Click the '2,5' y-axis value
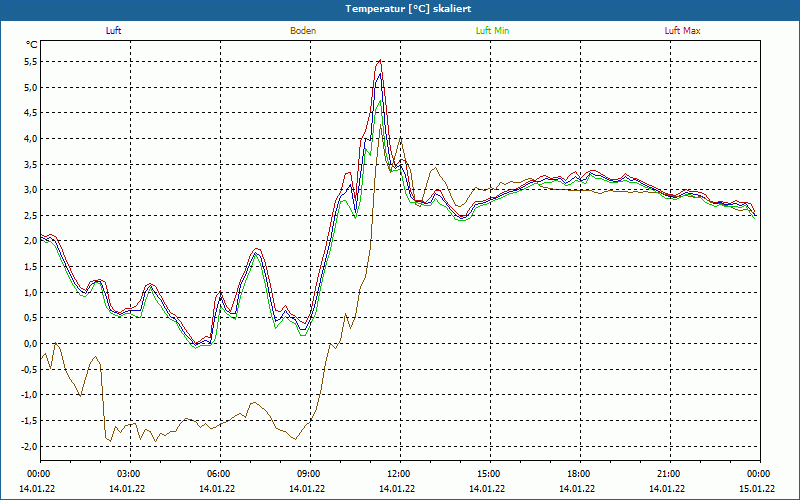Screen dimensions: 800x500 click(31, 215)
